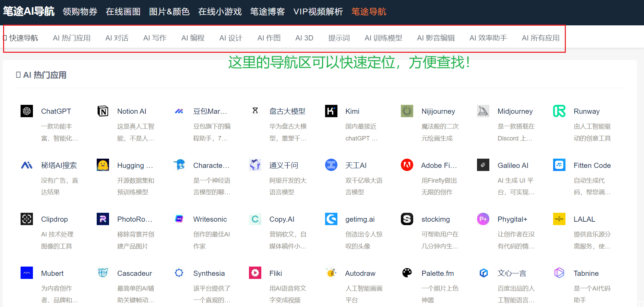Go to 笔途博客 in top navigation

point(267,12)
